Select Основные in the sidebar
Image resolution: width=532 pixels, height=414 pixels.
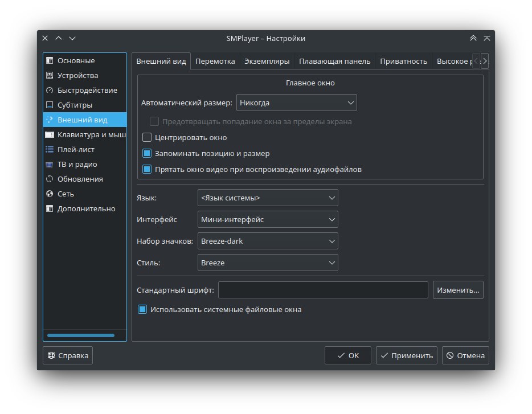point(85,61)
